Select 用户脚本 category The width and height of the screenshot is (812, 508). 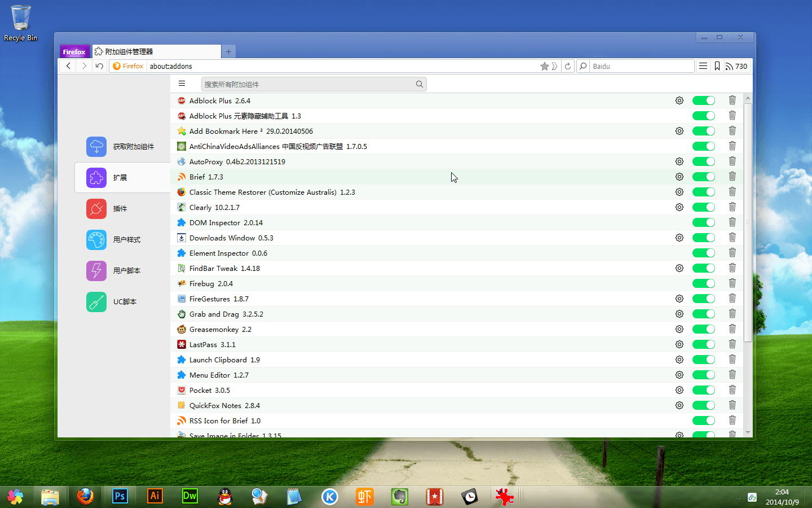pyautogui.click(x=122, y=271)
